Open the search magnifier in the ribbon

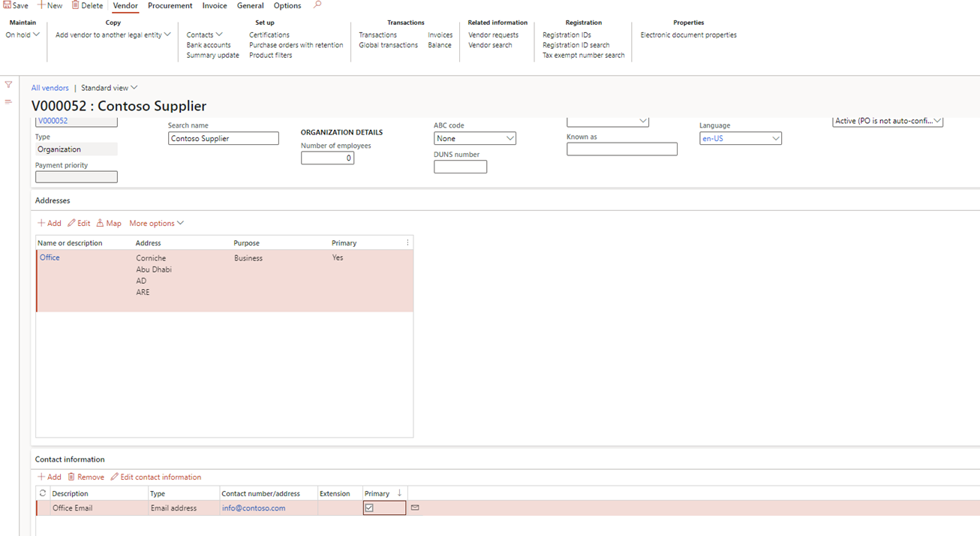click(x=317, y=5)
